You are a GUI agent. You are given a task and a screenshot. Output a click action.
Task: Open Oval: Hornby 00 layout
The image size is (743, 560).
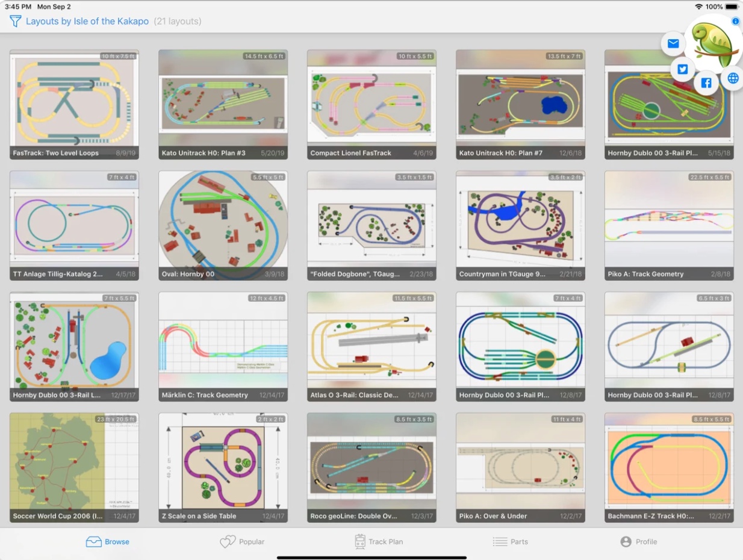click(x=223, y=226)
